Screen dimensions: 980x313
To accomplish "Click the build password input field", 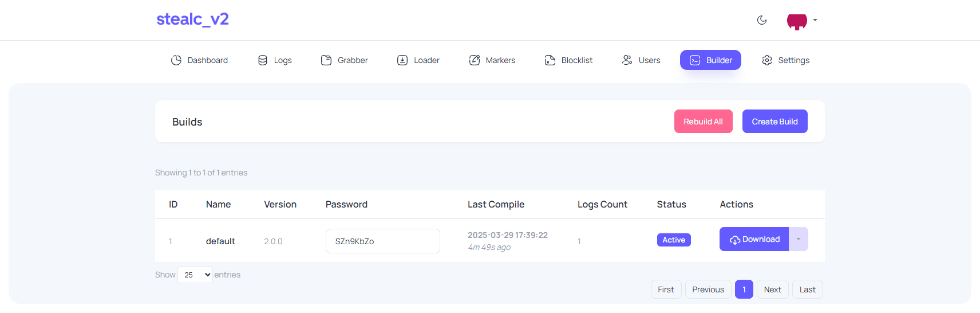I will tap(382, 241).
